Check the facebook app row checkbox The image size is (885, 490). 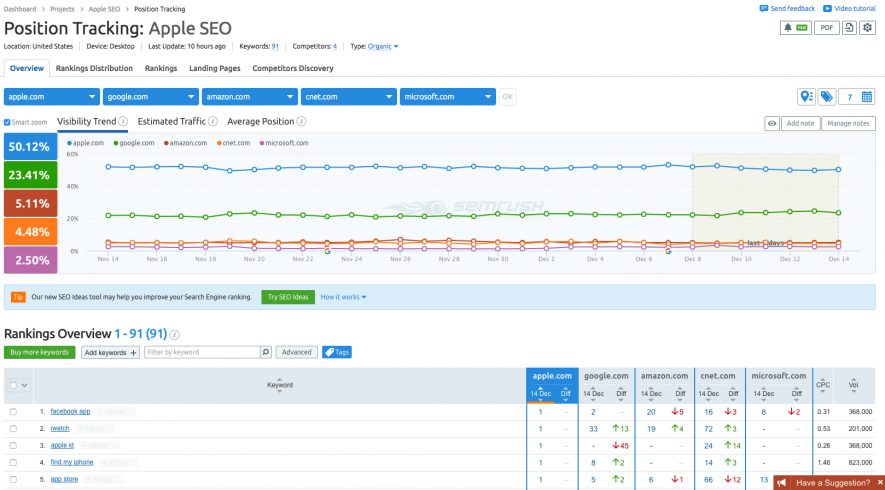coord(13,412)
